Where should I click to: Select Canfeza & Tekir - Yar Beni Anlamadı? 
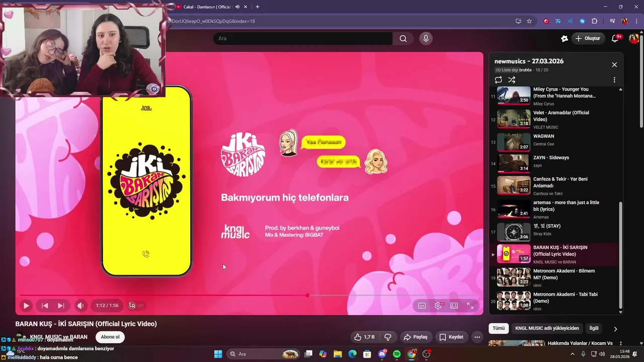click(553, 186)
